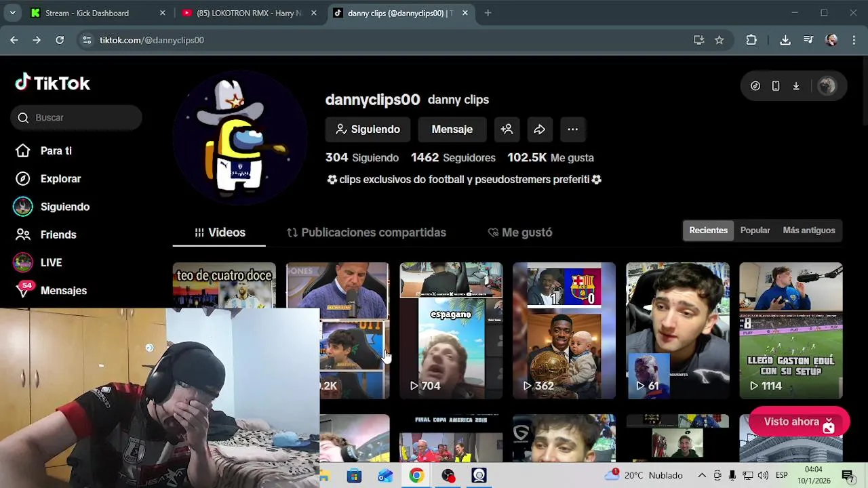Open Chrome downloads icon
This screenshot has width=868, height=488.
pyautogui.click(x=785, y=40)
